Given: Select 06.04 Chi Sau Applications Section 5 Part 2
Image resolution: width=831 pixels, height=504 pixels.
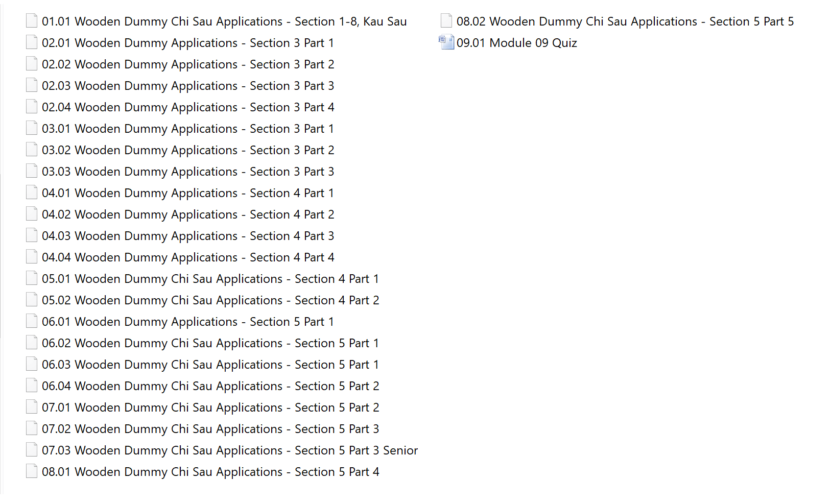Looking at the screenshot, I should coord(210,386).
